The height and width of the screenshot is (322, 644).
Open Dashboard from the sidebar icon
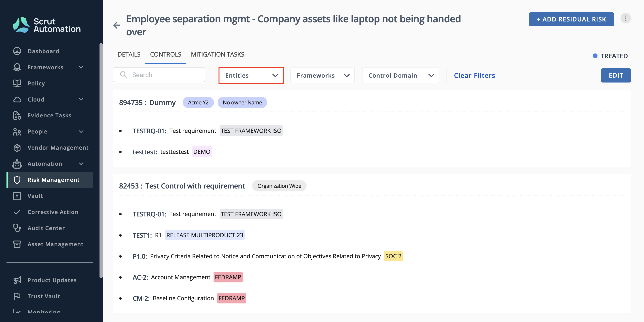pos(17,51)
